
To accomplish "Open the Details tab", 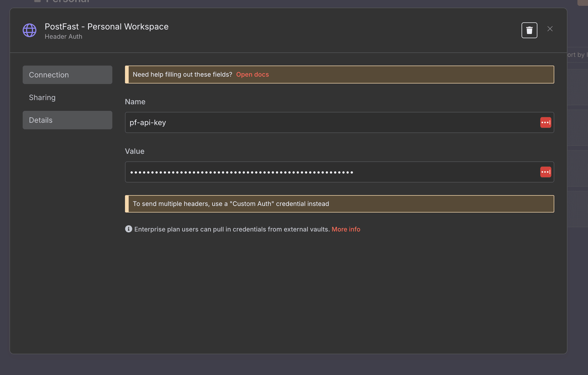I will tap(68, 120).
